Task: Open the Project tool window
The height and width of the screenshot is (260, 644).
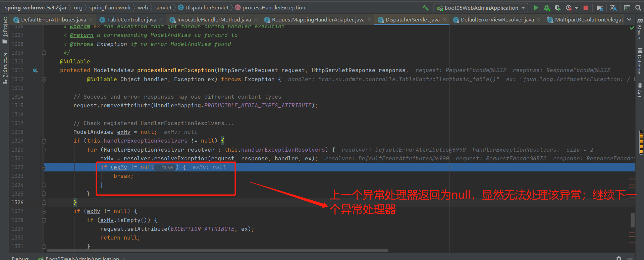Action: pyautogui.click(x=5, y=30)
